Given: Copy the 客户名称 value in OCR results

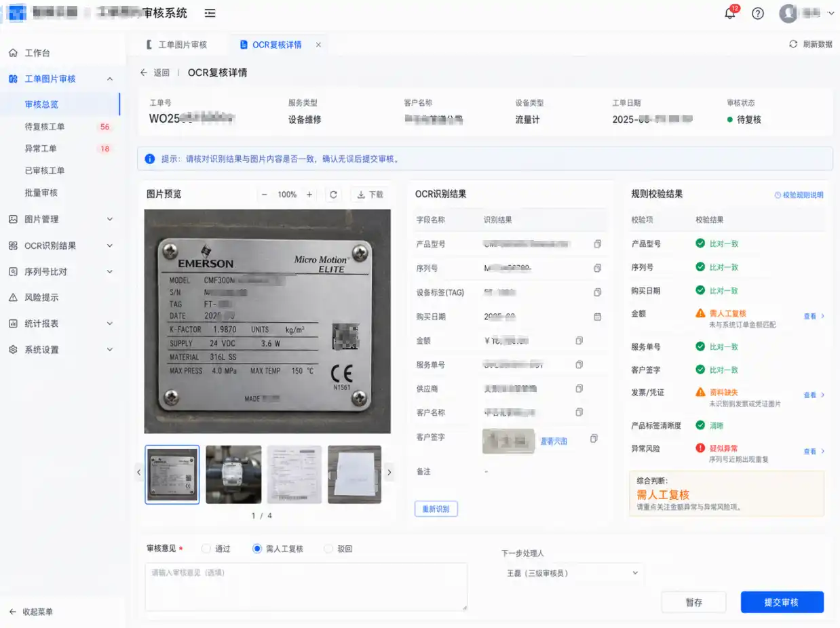Looking at the screenshot, I should [579, 412].
